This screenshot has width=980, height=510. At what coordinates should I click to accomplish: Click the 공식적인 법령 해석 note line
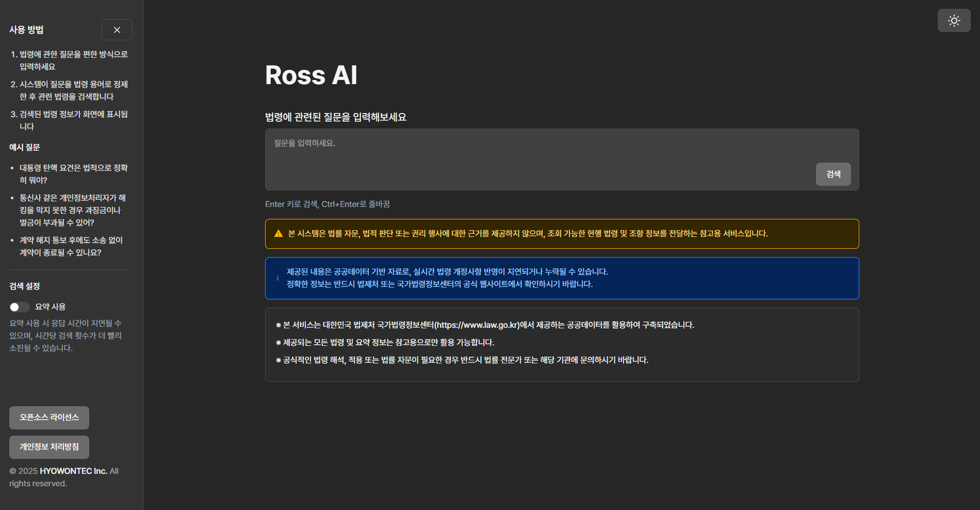(x=462, y=360)
